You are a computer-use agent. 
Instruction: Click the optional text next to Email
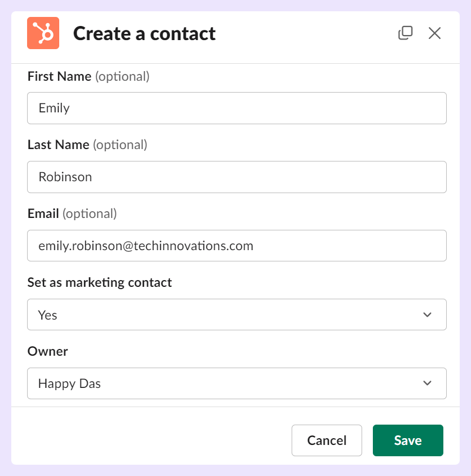coord(90,213)
